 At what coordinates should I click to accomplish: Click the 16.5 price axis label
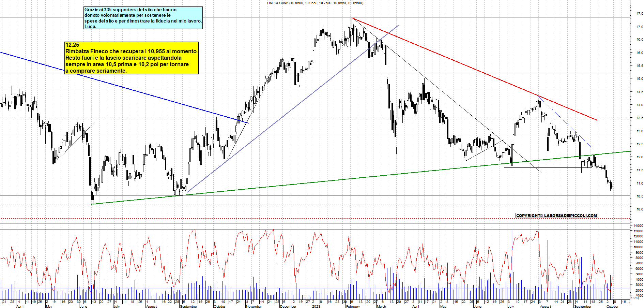(x=640, y=40)
